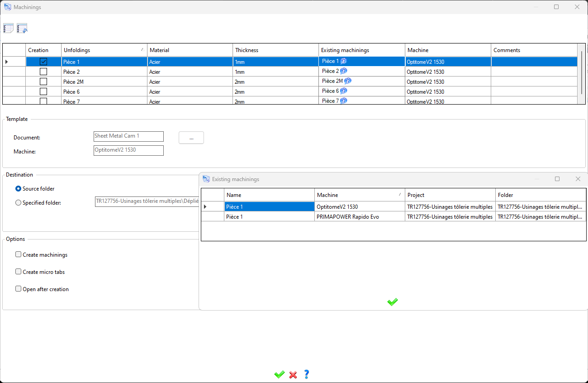Image resolution: width=588 pixels, height=383 pixels.
Task: Click the info icon for Pièce 6 machining
Action: pyautogui.click(x=344, y=91)
